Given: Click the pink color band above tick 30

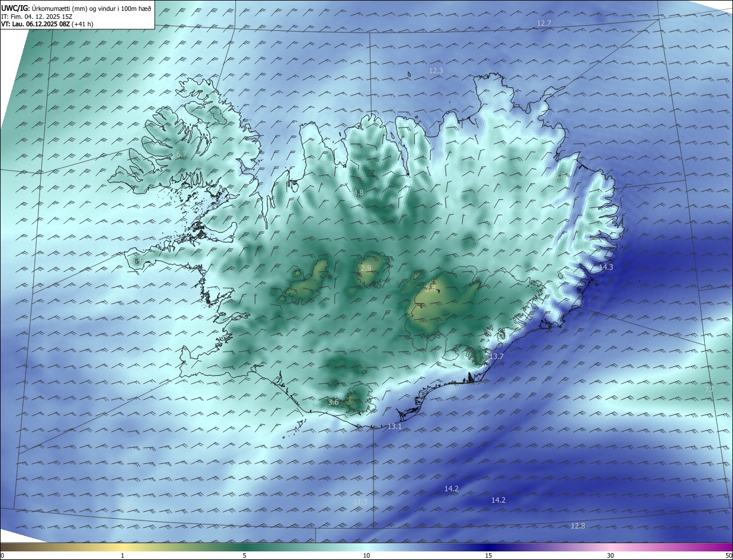Looking at the screenshot, I should click(x=610, y=547).
